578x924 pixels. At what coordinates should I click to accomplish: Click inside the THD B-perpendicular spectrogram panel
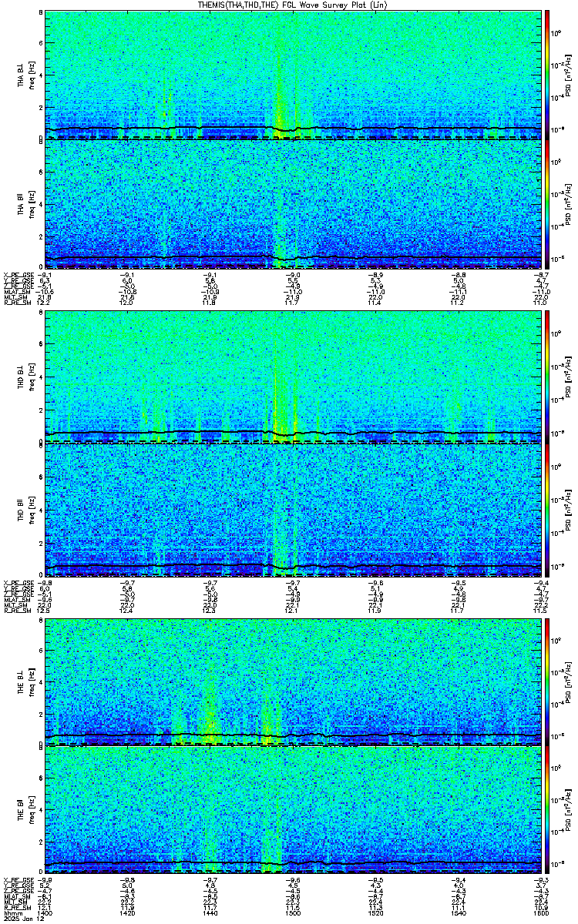294,378
